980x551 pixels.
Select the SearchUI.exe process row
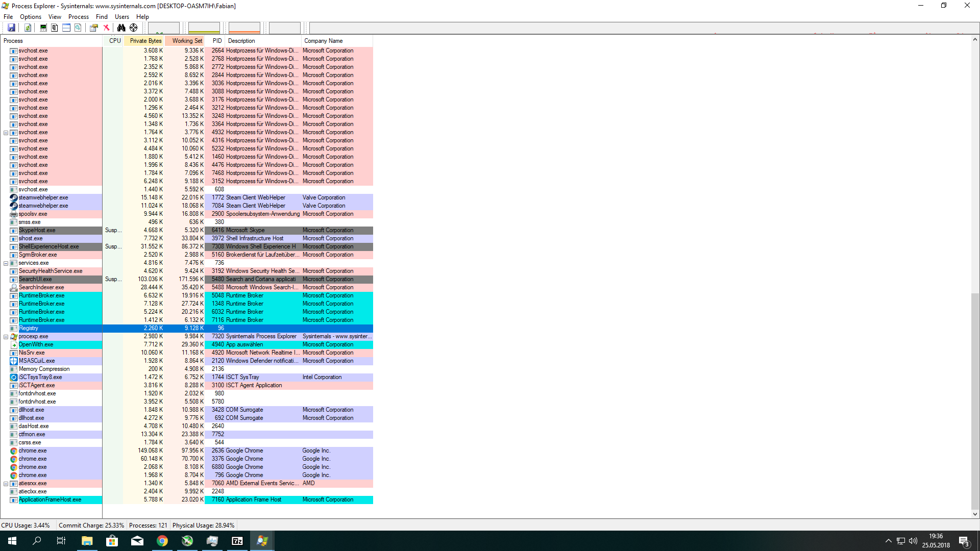pyautogui.click(x=36, y=280)
